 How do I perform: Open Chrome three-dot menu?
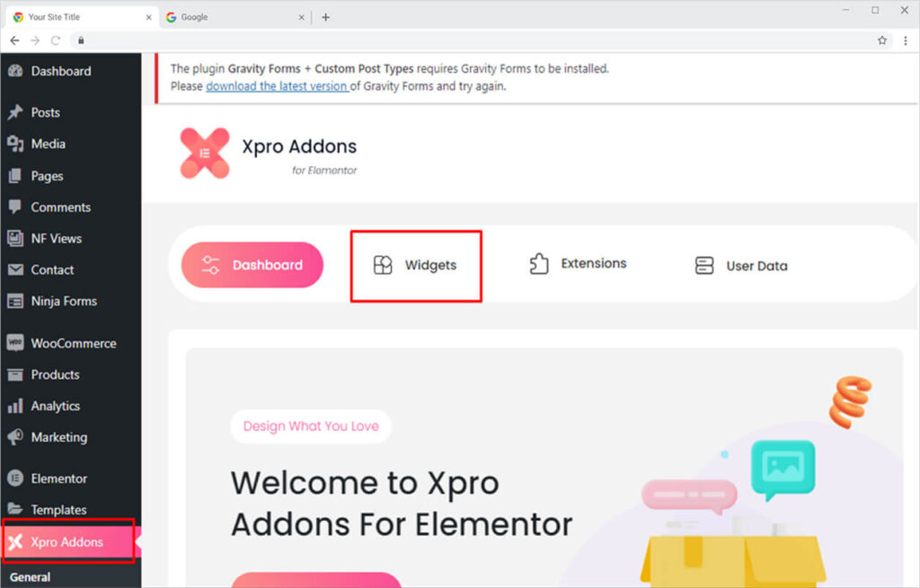[x=906, y=40]
